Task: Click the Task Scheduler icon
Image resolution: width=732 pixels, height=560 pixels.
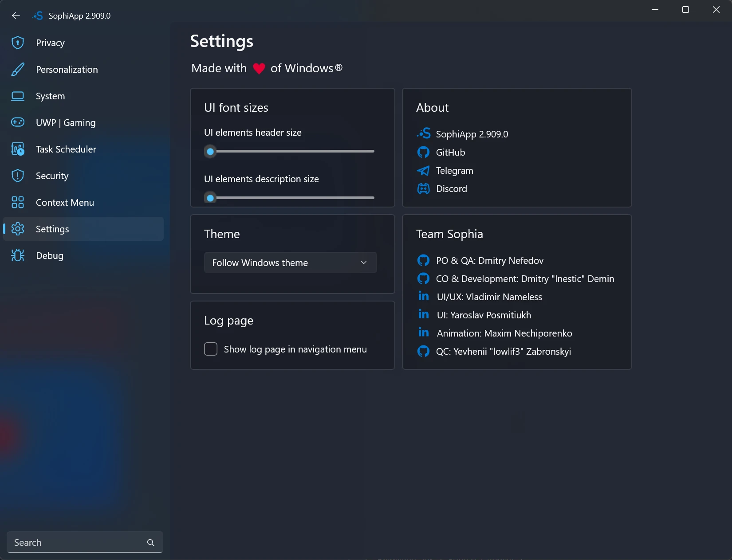Action: tap(18, 149)
